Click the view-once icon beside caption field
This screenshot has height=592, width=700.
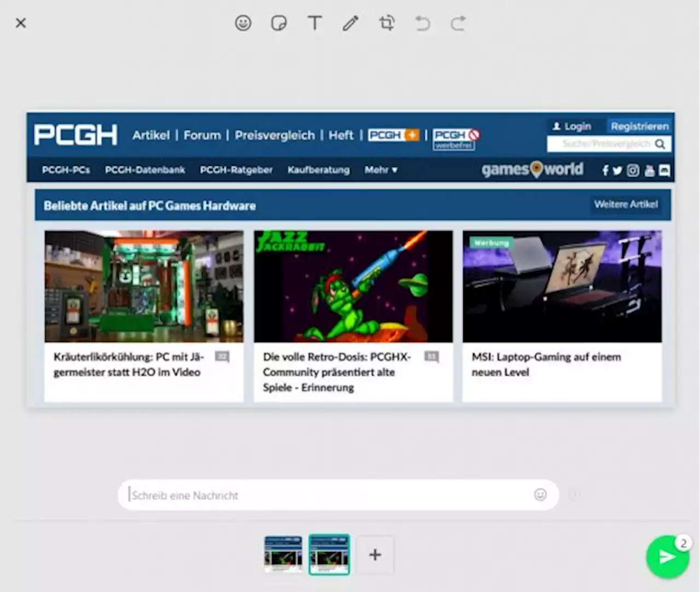pyautogui.click(x=574, y=495)
